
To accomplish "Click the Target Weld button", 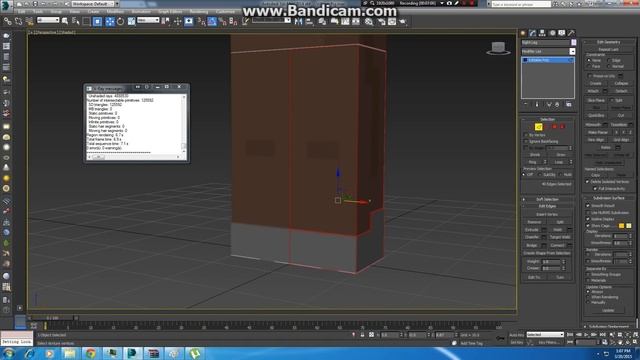I will click(x=560, y=237).
